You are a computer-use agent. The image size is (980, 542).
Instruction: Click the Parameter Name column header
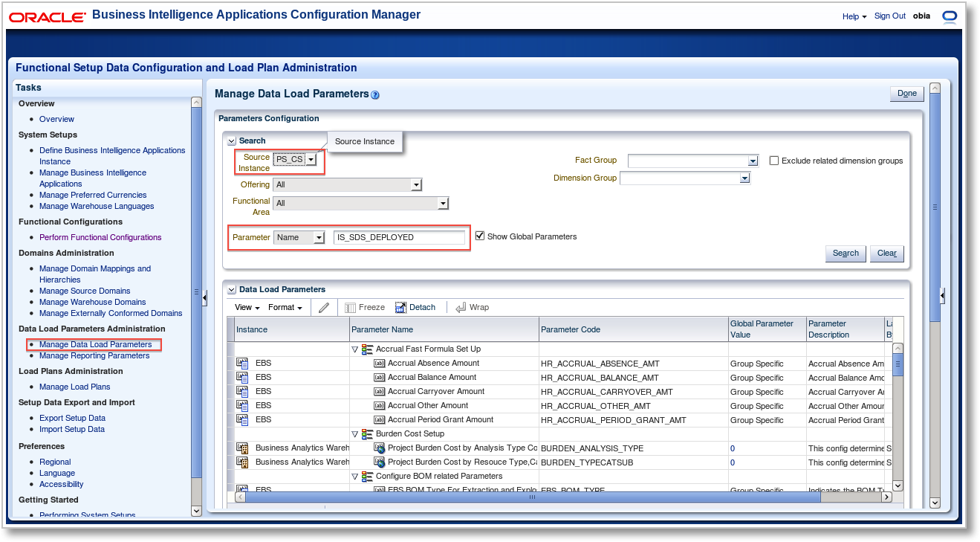[x=444, y=329]
